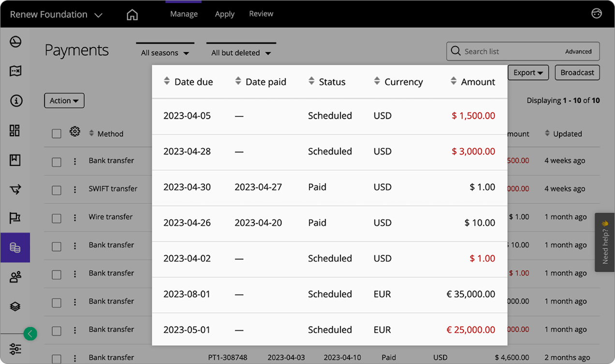The height and width of the screenshot is (364, 615).
Task: Switch to the Apply tab
Action: [224, 14]
